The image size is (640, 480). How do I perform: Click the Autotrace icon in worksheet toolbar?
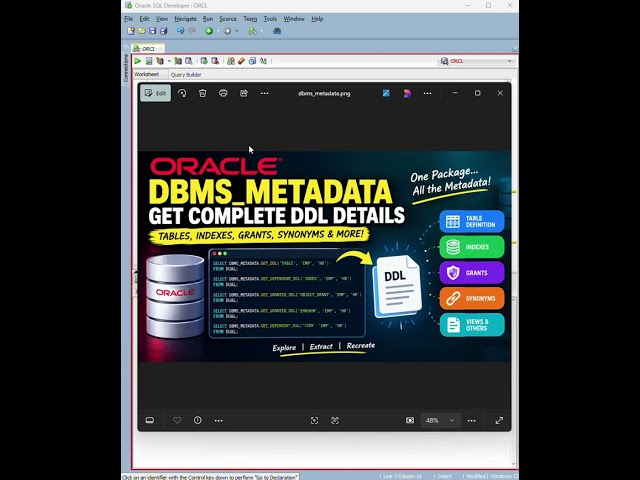[x=178, y=61]
